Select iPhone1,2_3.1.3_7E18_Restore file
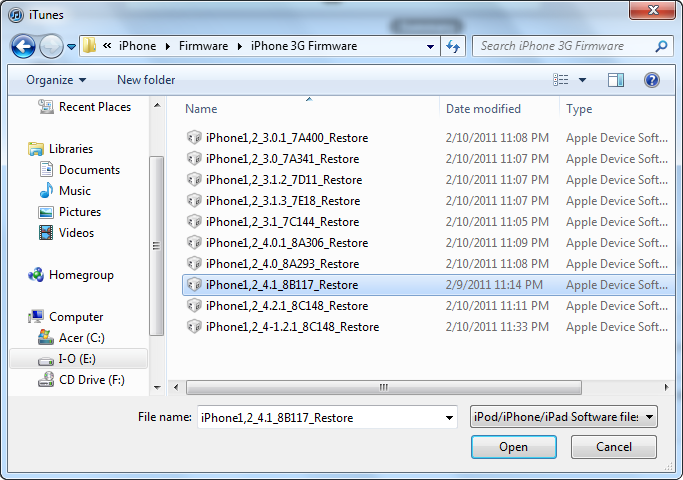The height and width of the screenshot is (480, 683). (283, 201)
